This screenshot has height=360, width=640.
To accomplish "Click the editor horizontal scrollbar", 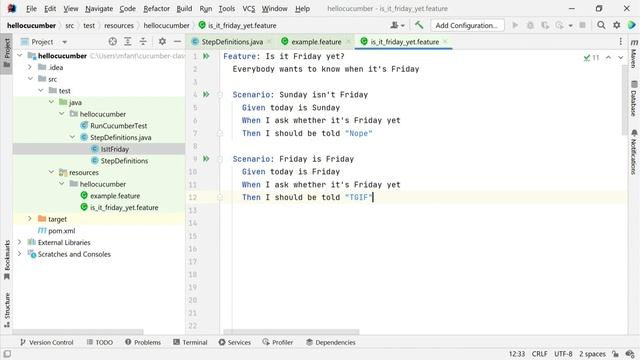I will [x=291, y=332].
